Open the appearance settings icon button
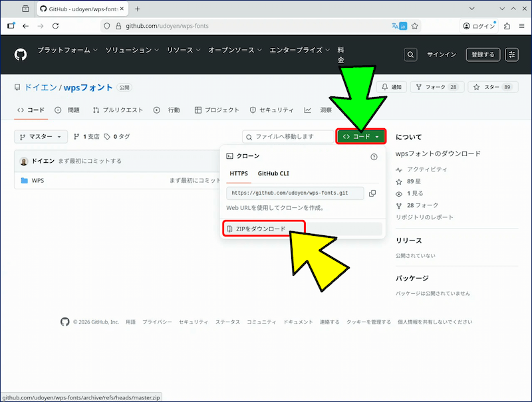532x402 pixels. pos(511,54)
